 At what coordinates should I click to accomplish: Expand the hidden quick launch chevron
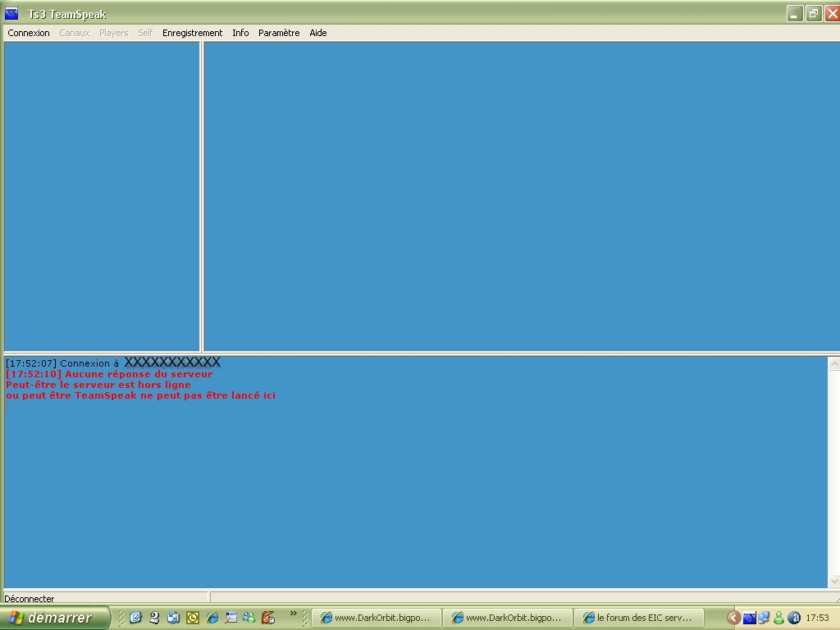(x=293, y=614)
